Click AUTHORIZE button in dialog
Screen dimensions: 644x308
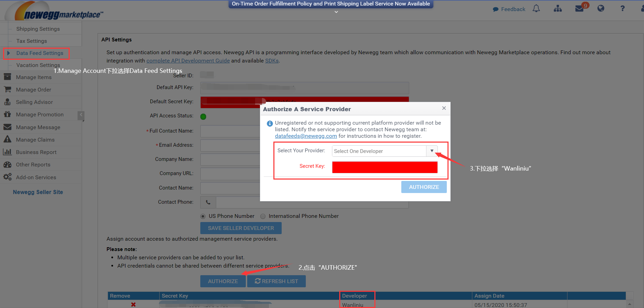424,187
